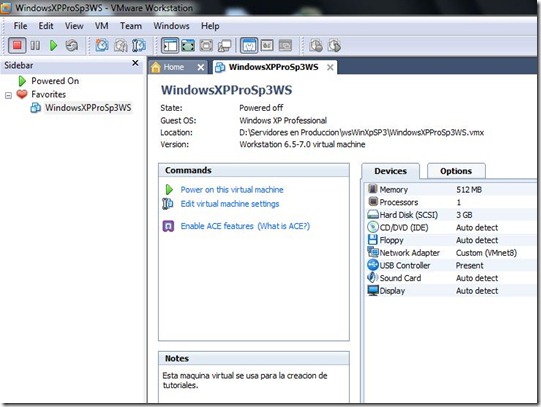Click the 512 MB memory value

point(469,190)
